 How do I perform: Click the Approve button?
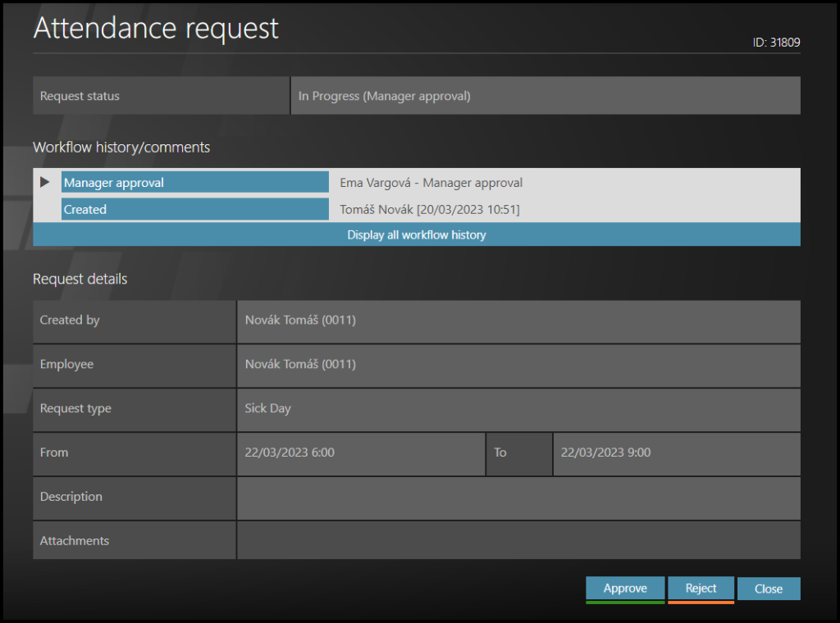(625, 589)
